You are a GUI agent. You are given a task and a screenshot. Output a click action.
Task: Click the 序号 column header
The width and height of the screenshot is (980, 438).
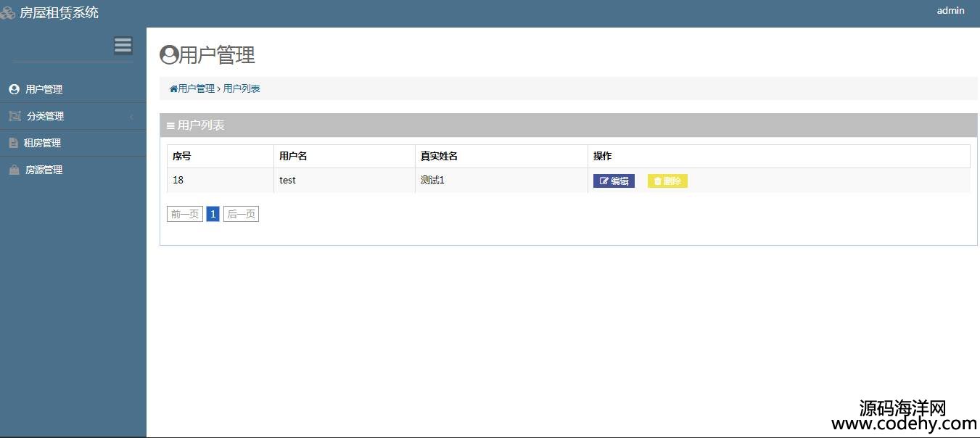tap(221, 156)
